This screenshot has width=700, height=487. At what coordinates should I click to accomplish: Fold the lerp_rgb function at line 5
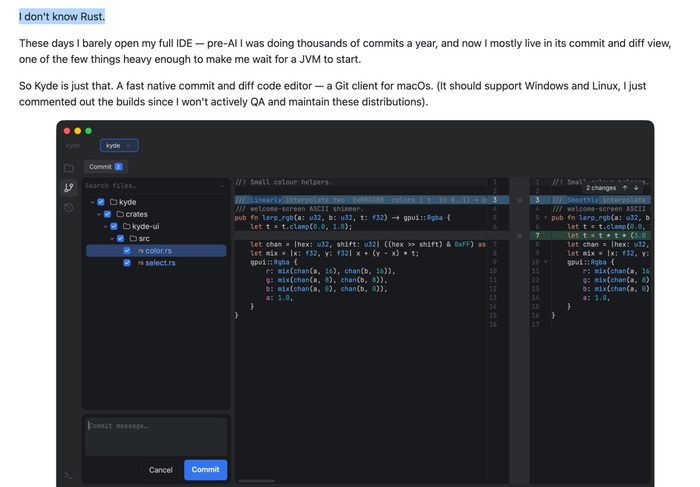[546, 218]
